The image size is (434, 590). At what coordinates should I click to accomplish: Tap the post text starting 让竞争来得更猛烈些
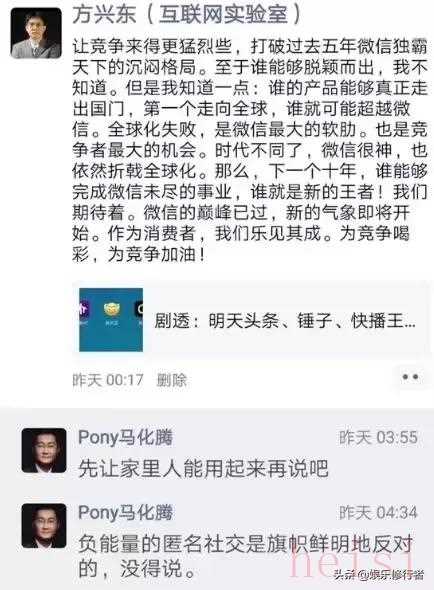click(250, 150)
